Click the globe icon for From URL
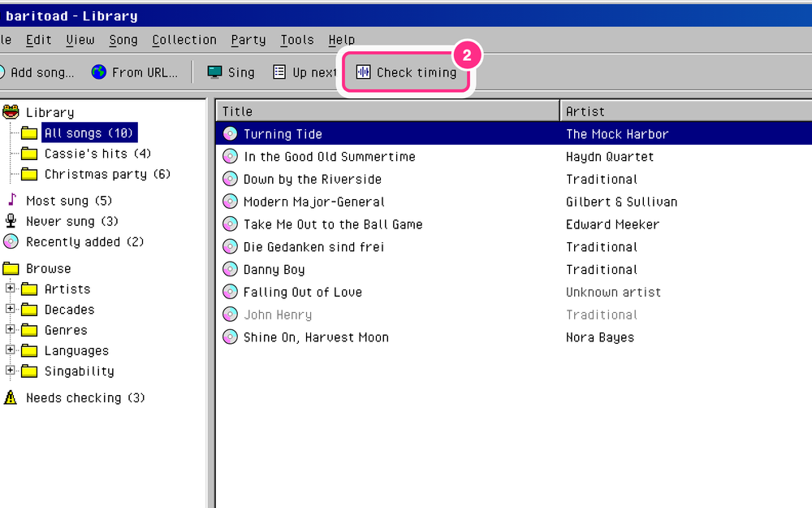812x508 pixels. (x=99, y=72)
